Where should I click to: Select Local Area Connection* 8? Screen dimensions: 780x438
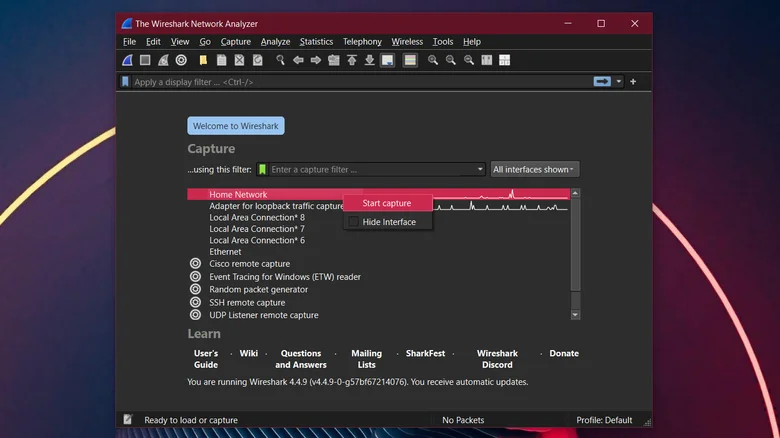pos(257,218)
